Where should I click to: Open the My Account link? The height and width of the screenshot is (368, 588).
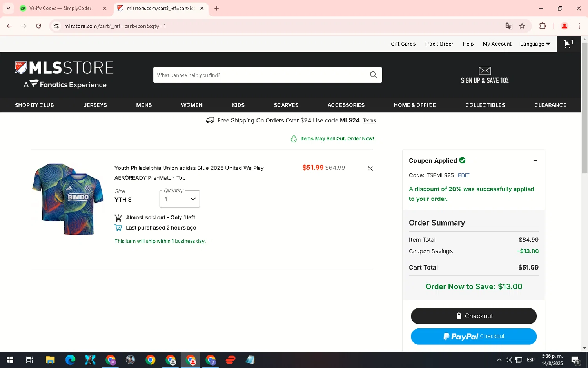(x=497, y=44)
